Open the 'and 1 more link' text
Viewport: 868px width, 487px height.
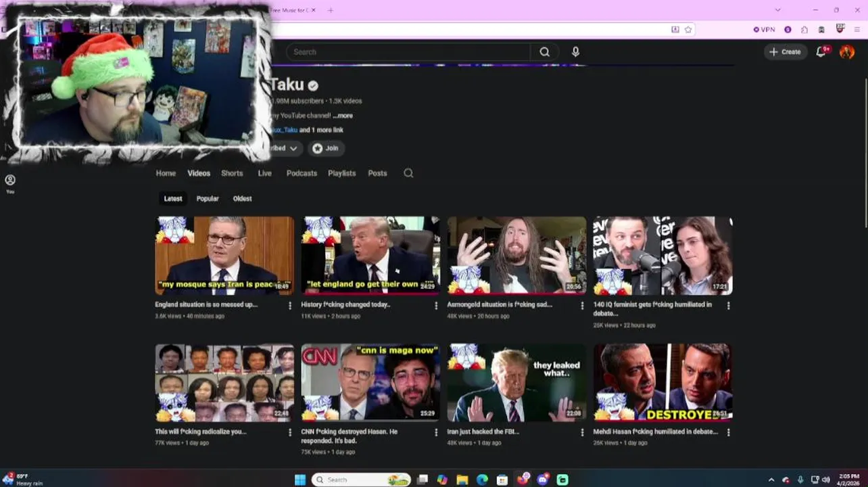321,130
